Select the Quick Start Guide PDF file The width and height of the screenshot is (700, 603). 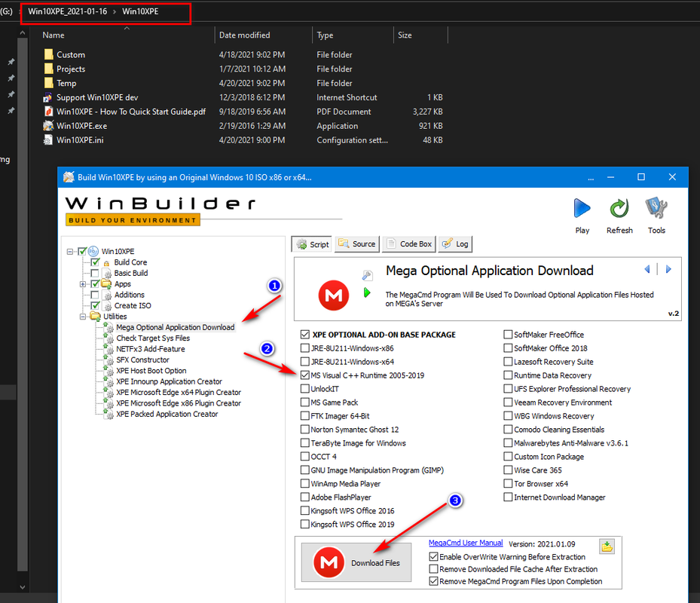click(131, 112)
